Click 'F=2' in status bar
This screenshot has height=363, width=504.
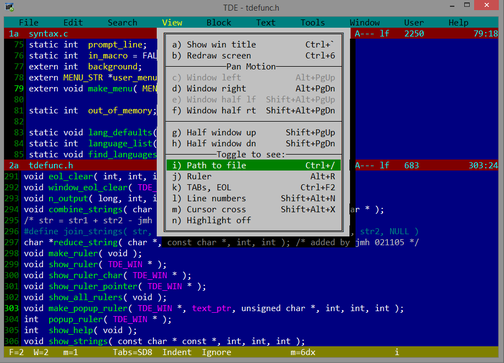point(16,352)
